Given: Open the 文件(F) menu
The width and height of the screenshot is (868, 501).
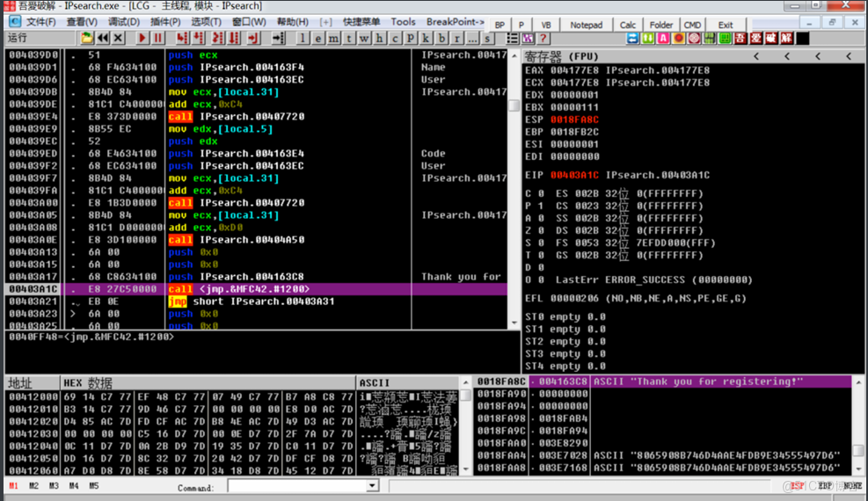Looking at the screenshot, I should (x=41, y=22).
